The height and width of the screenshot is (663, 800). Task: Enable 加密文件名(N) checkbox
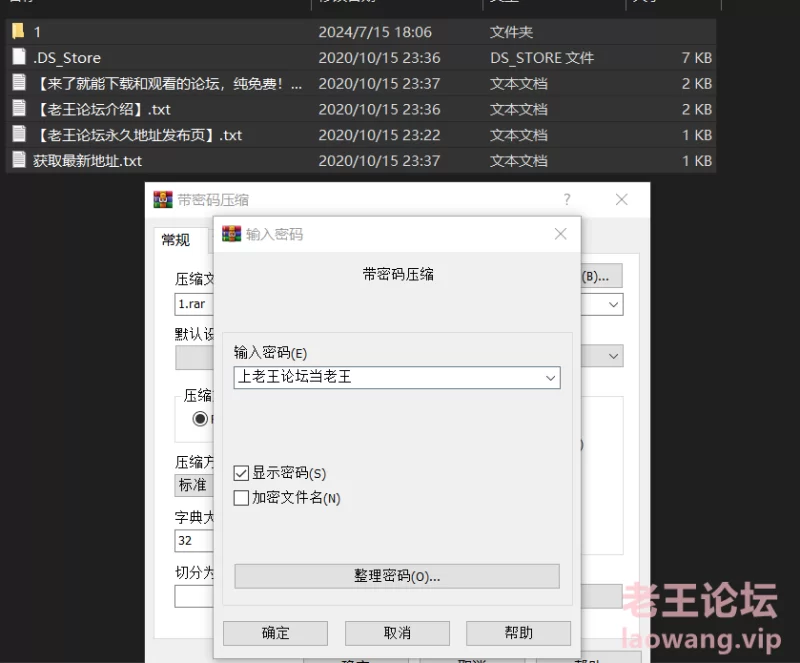[241, 498]
